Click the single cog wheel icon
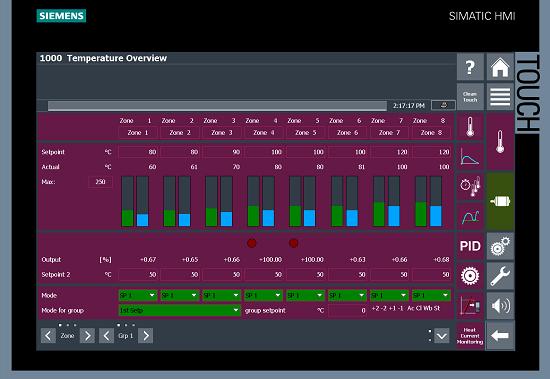Viewport: 550px width, 379px height. pos(470,276)
